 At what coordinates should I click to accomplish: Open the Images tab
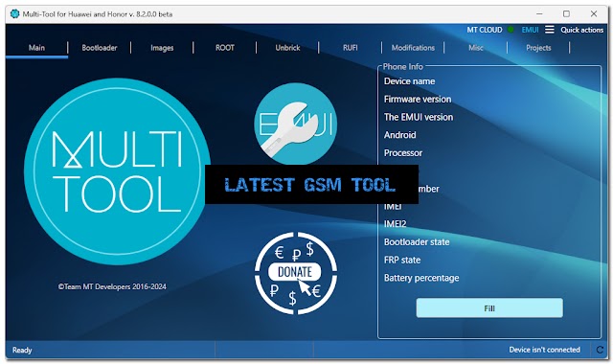coord(162,48)
